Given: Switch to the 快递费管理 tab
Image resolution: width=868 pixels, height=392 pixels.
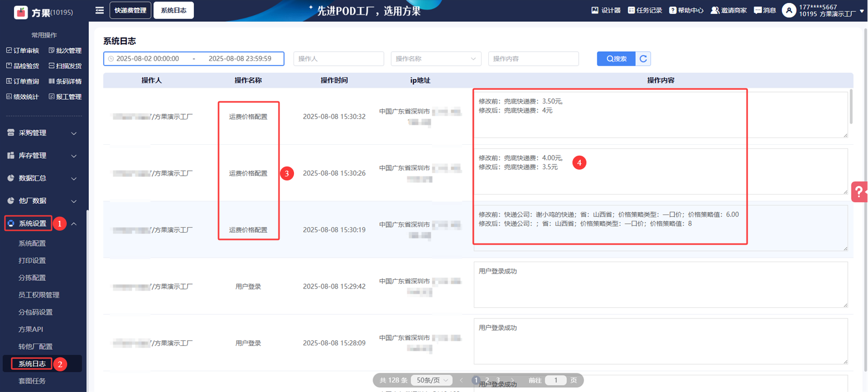Looking at the screenshot, I should (x=130, y=10).
